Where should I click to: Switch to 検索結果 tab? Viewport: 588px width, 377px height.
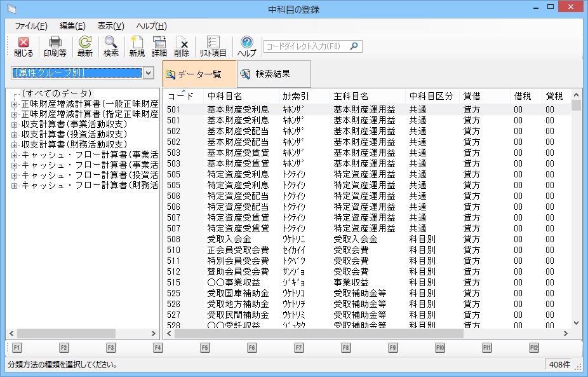273,74
